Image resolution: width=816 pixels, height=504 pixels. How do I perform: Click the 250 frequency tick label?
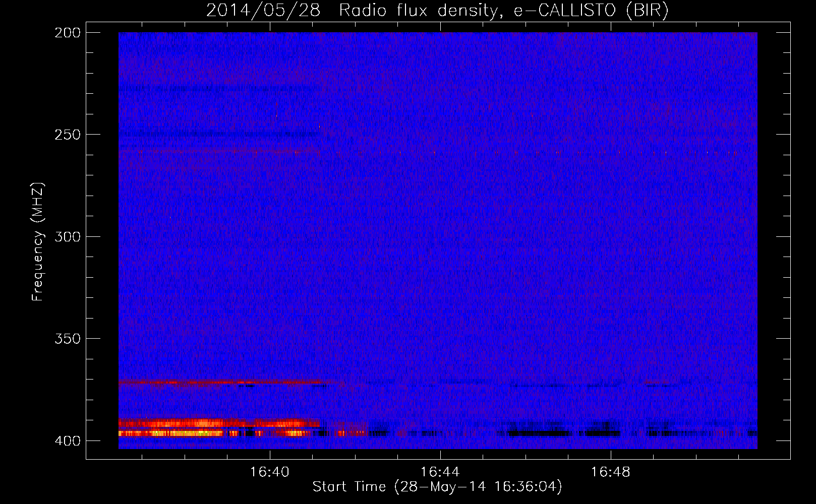pyautogui.click(x=68, y=135)
